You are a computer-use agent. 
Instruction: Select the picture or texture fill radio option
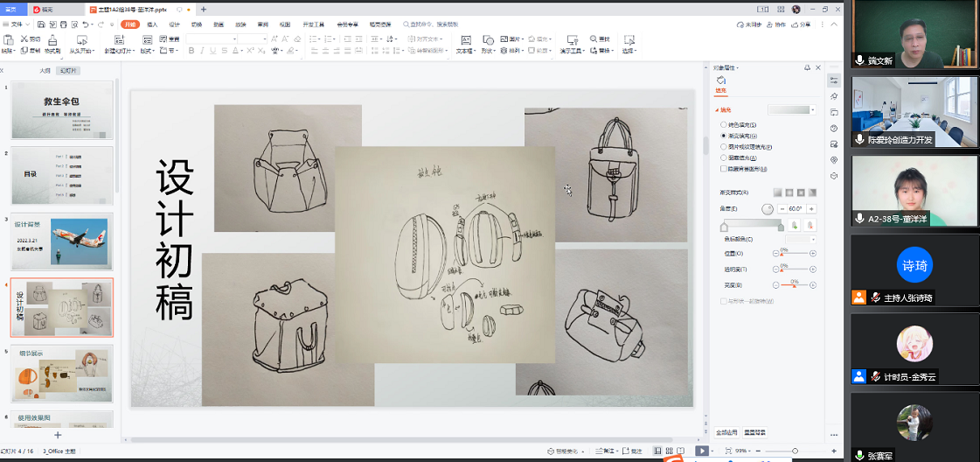pos(723,147)
